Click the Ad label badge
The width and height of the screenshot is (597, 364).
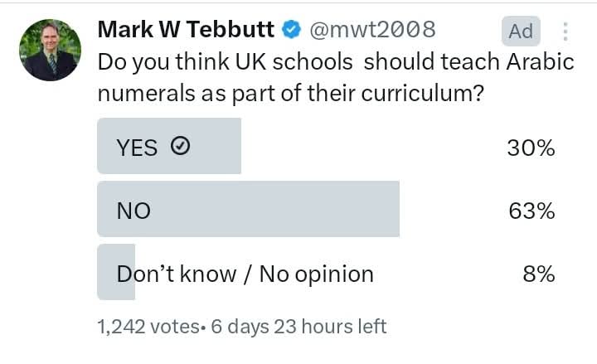point(521,31)
